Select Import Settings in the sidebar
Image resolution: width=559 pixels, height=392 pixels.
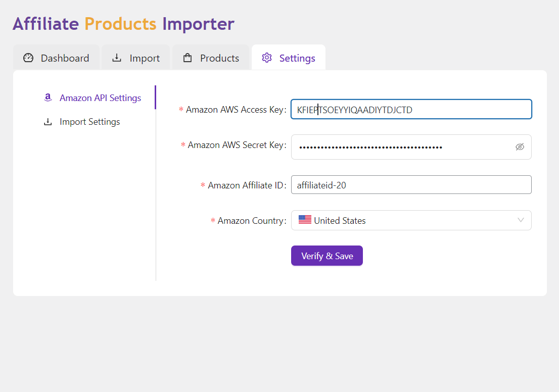(x=89, y=122)
